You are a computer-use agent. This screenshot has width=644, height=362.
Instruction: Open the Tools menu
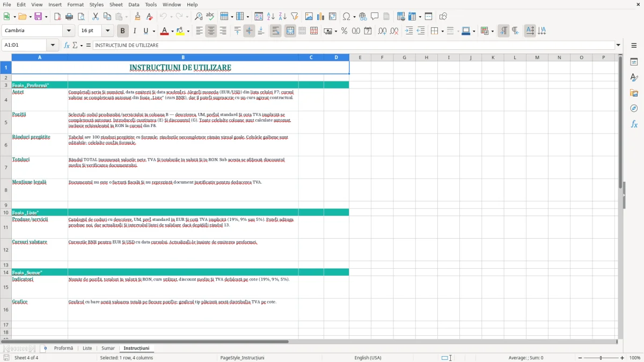[151, 4]
